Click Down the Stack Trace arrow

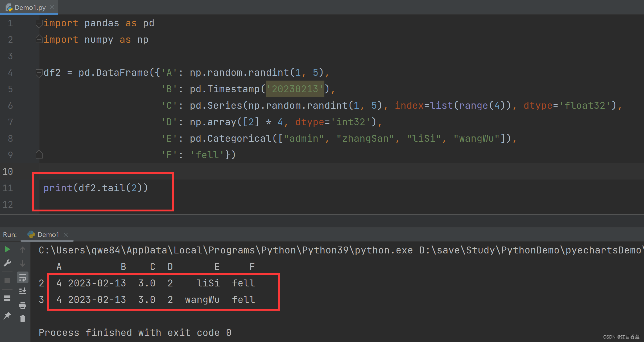tap(23, 264)
